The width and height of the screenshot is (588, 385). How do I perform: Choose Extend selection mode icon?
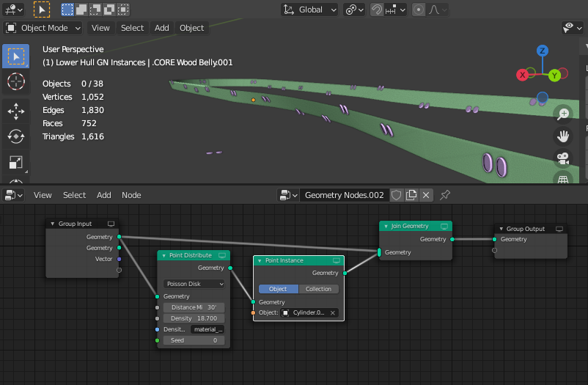tap(81, 10)
